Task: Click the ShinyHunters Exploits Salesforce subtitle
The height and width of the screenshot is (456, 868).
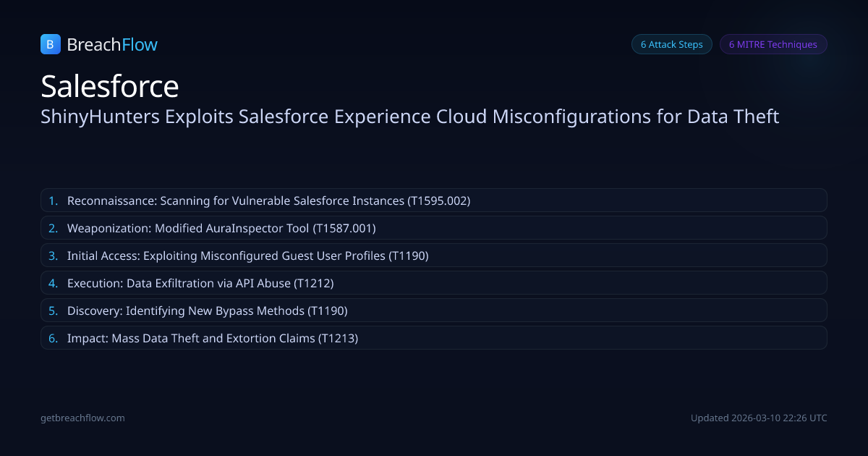Action: coord(409,117)
